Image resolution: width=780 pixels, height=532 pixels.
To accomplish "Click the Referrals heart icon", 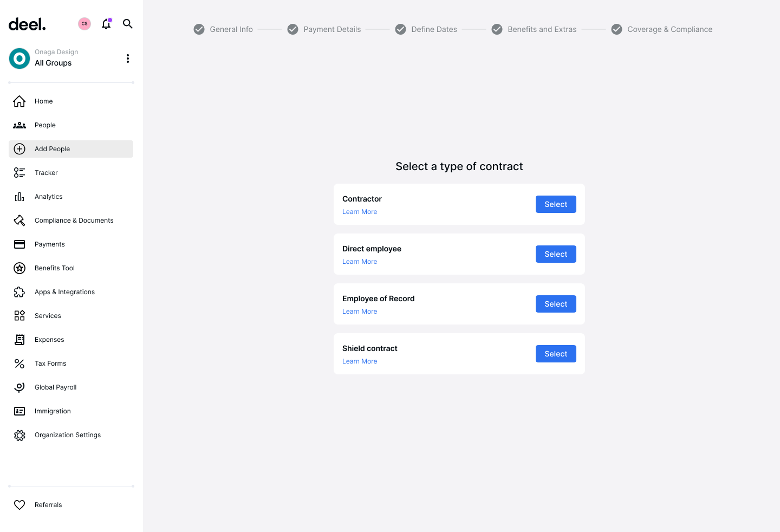I will click(19, 505).
